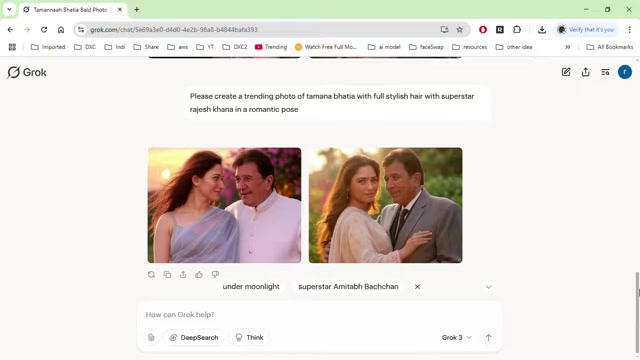Start a new chat with compose icon
Image resolution: width=640 pixels, height=360 pixels.
(x=566, y=72)
